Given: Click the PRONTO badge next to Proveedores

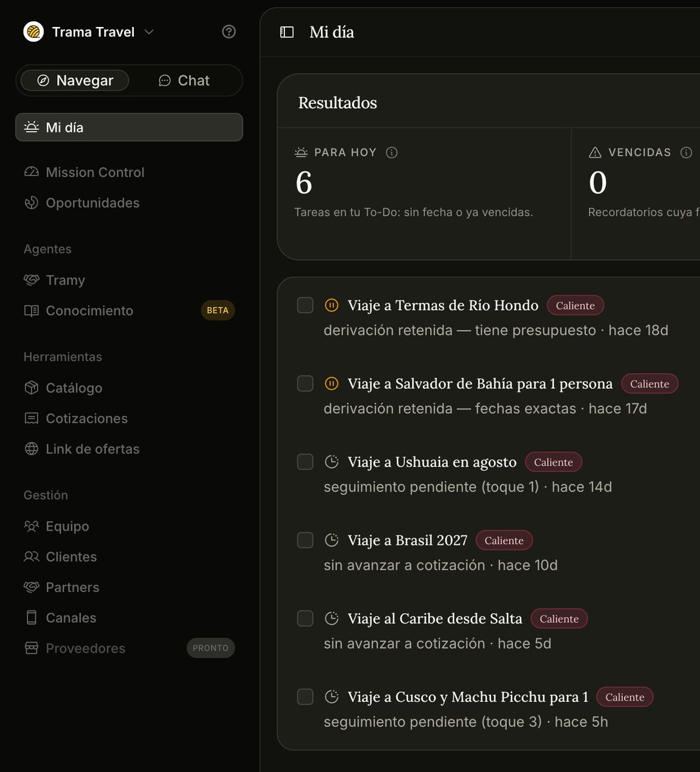Looking at the screenshot, I should (x=210, y=648).
